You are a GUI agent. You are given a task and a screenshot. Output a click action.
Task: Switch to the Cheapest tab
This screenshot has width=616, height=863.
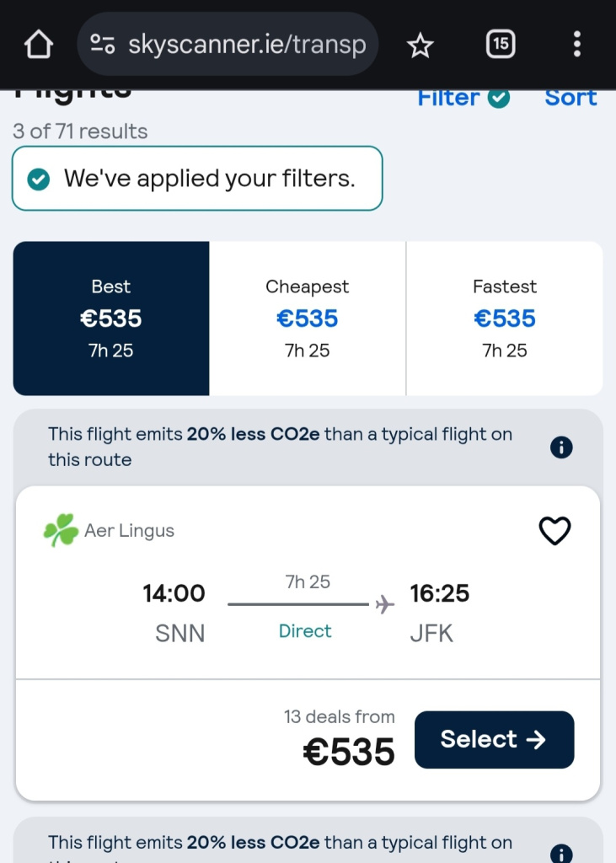[308, 319]
